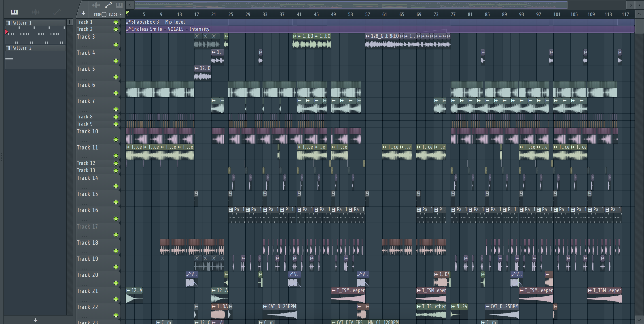Mute Track 1 with its green LED
The image size is (644, 324).
click(116, 22)
